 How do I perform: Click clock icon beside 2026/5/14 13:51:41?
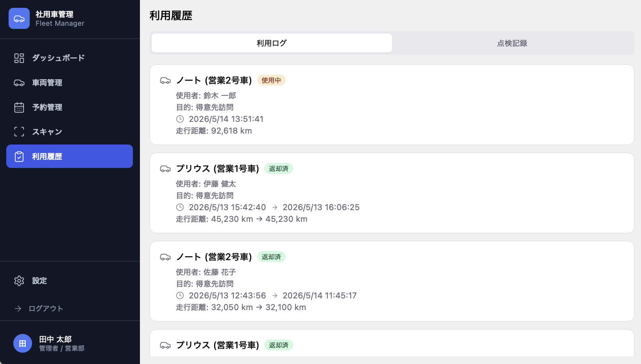[180, 119]
